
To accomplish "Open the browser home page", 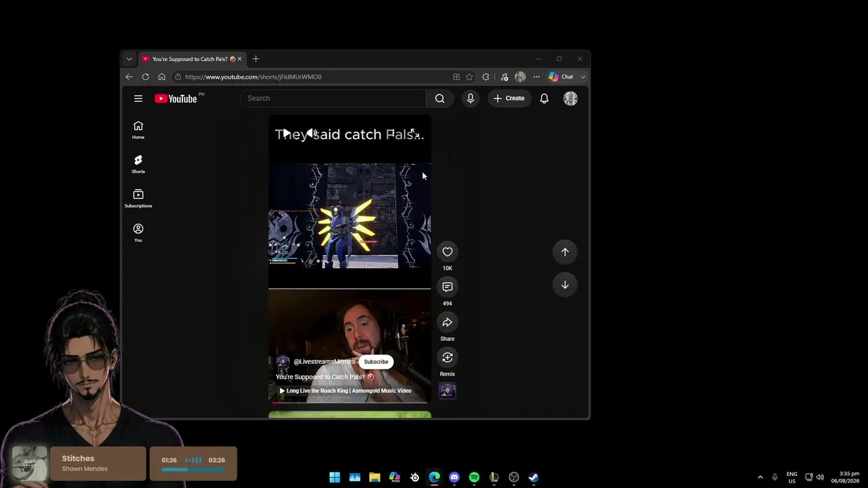I will coord(161,77).
